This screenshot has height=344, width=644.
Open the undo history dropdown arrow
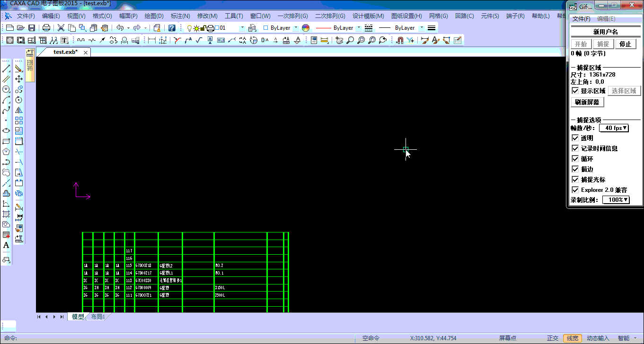pyautogui.click(x=128, y=28)
